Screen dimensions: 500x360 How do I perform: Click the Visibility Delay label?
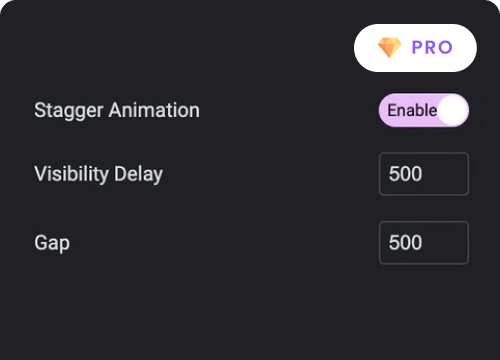99,174
